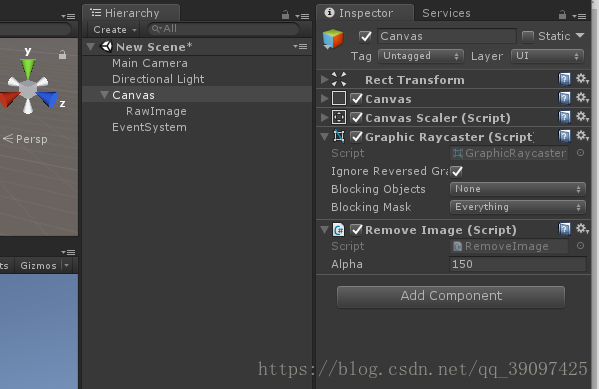Click the Hierarchy panel lock icon
Screen dimensions: 599x389
coord(285,15)
